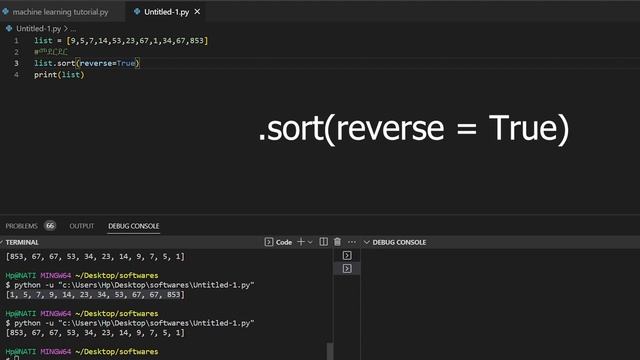Split the terminal pane

tap(323, 242)
